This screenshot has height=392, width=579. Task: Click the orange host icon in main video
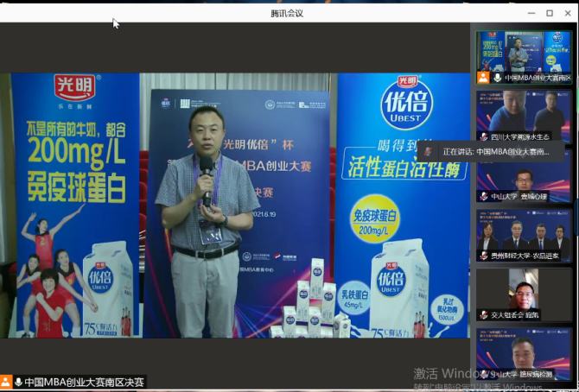[6, 382]
